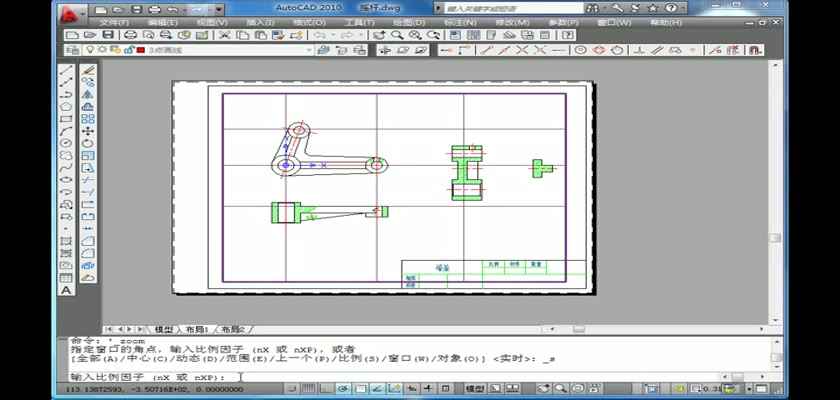Open the 文件(F) menu

(113, 21)
